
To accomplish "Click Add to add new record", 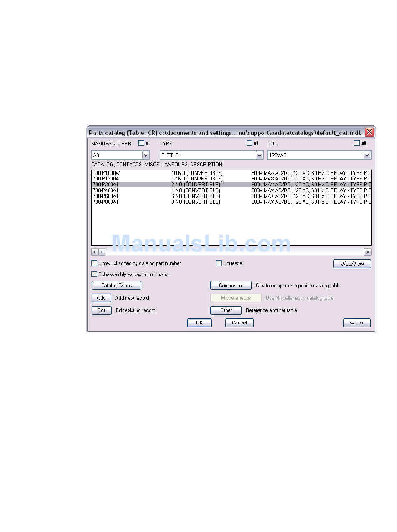I will pos(102,298).
